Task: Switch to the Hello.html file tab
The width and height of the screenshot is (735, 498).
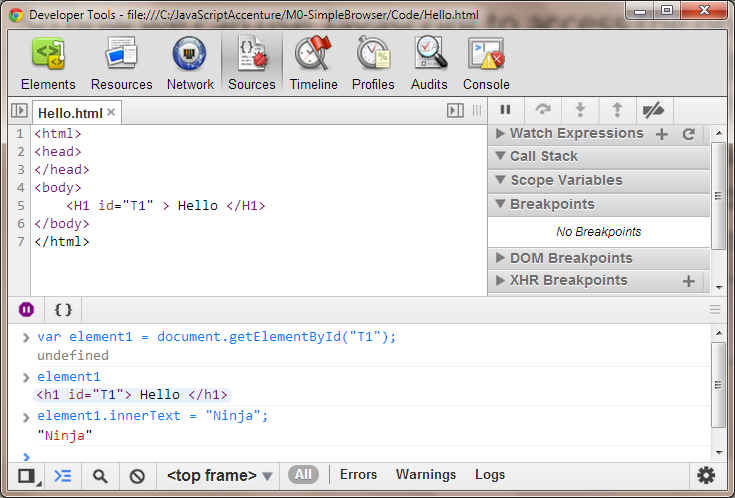Action: click(x=70, y=113)
